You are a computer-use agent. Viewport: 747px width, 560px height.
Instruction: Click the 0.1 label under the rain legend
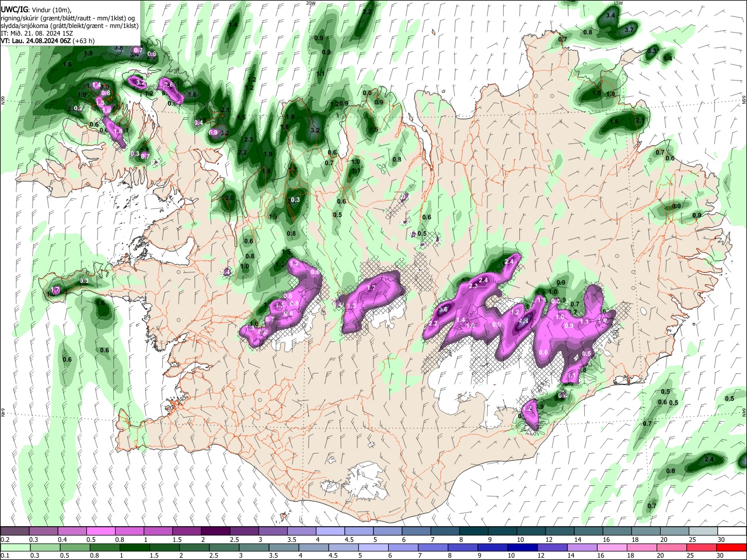click(x=5, y=555)
